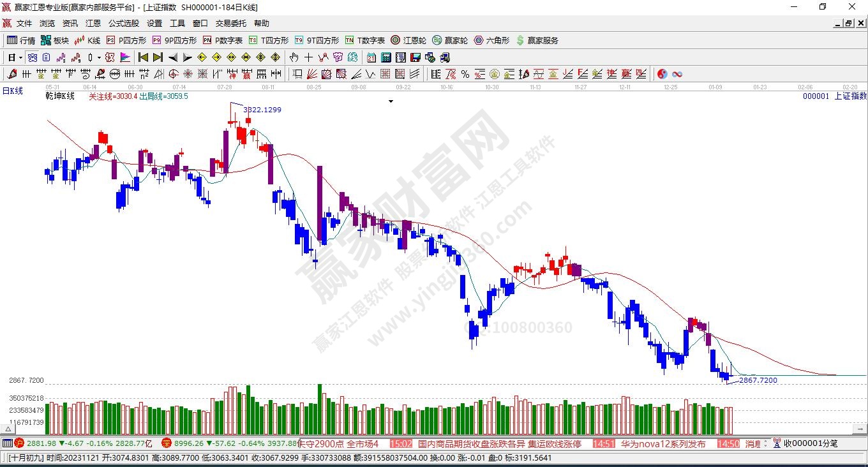Click the percent sign drawing tool

(x=465, y=74)
